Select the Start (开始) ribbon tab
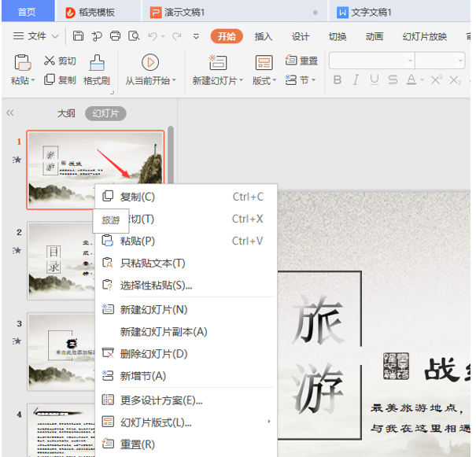Screen dimensions: 476x457 point(227,36)
